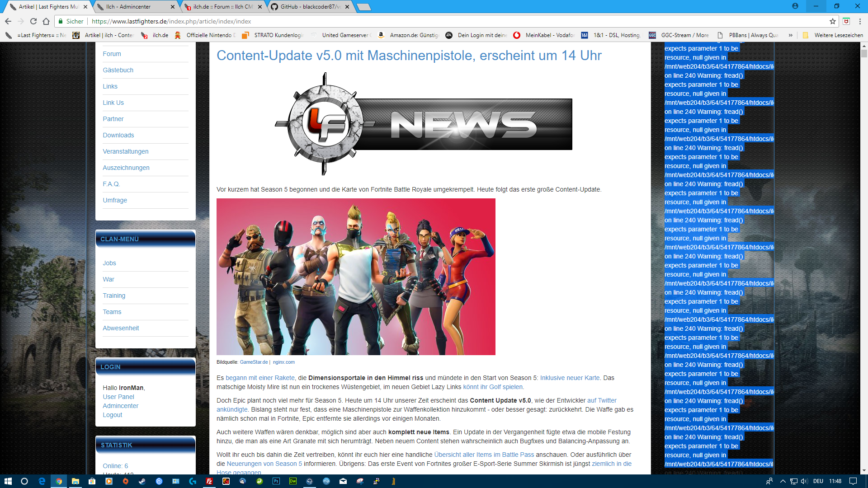Reload the current page
The image size is (868, 488).
point(33,21)
